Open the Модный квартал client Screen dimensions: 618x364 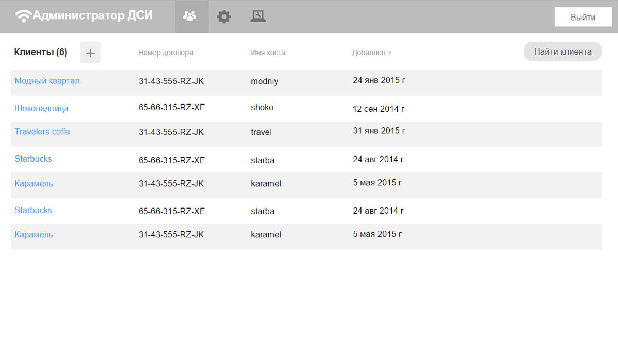tap(47, 81)
